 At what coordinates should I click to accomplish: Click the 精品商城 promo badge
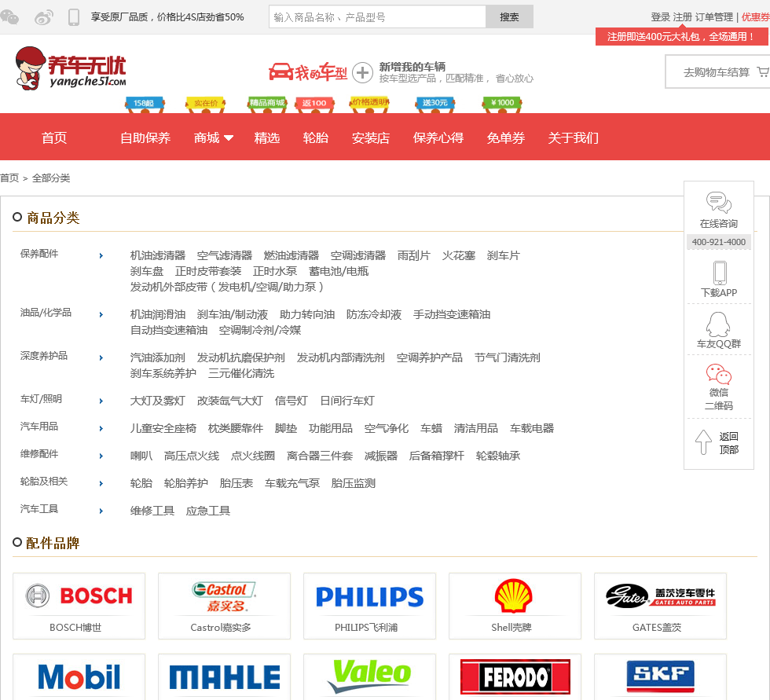[266, 104]
